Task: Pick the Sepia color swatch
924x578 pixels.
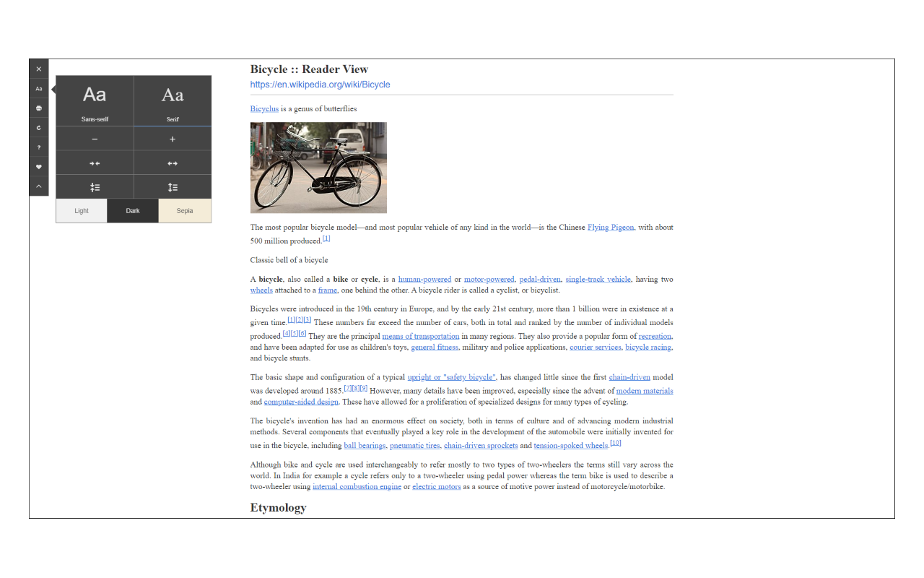Action: point(185,210)
